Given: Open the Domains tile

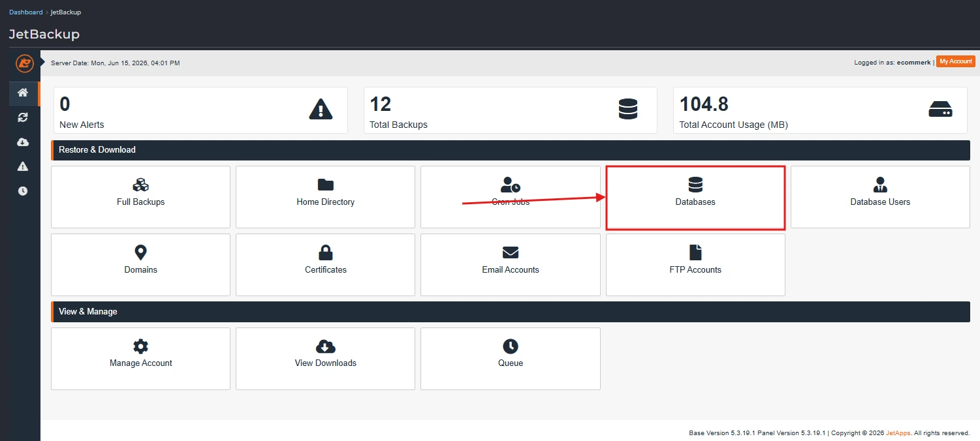Looking at the screenshot, I should point(140,265).
